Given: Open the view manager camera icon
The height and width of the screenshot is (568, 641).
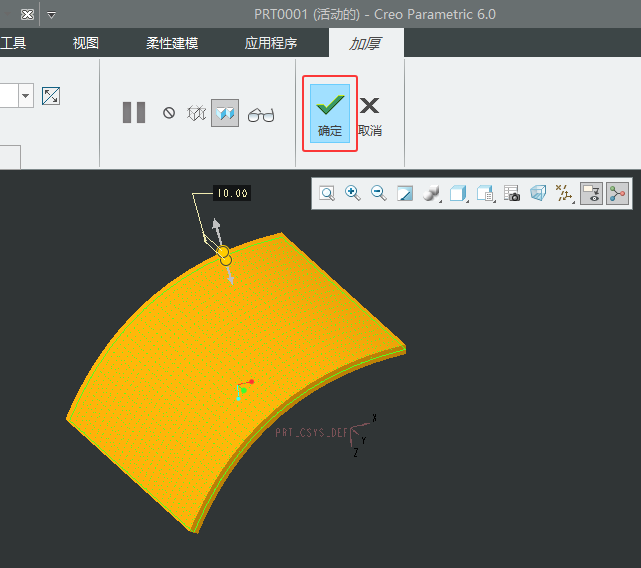Looking at the screenshot, I should click(x=511, y=193).
